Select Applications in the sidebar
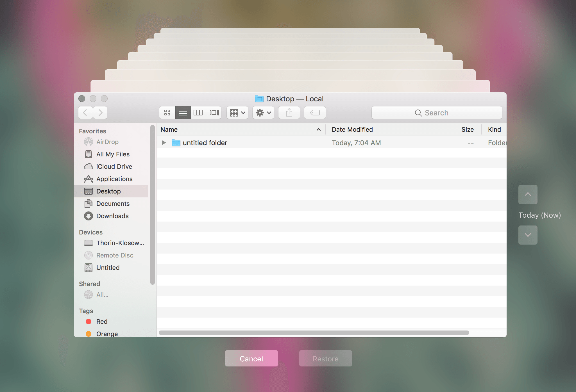Image resolution: width=576 pixels, height=392 pixels. 114,179
